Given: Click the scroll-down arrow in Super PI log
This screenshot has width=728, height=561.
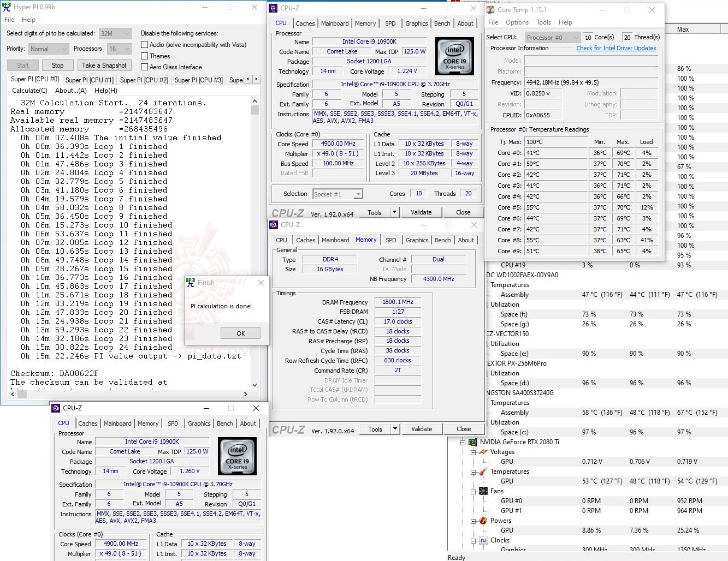Looking at the screenshot, I should click(x=254, y=385).
